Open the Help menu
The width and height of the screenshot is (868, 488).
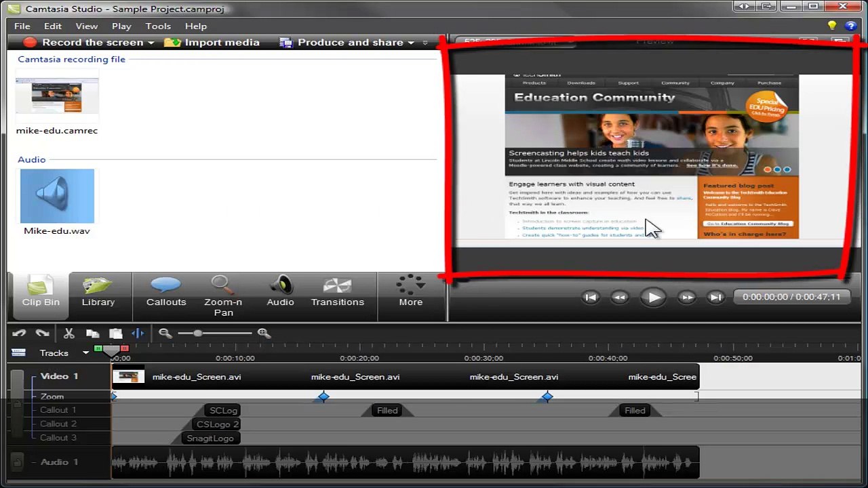[196, 26]
